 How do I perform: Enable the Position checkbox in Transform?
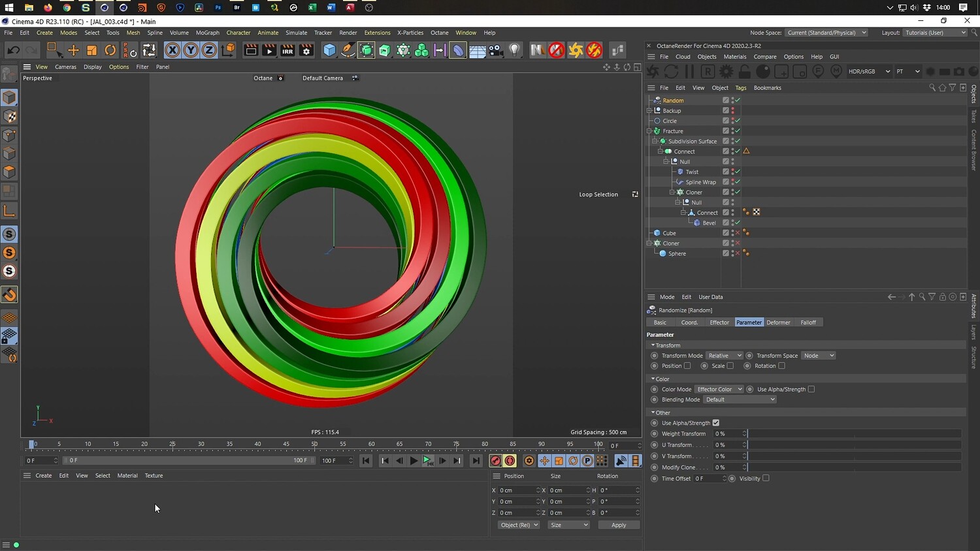(687, 366)
